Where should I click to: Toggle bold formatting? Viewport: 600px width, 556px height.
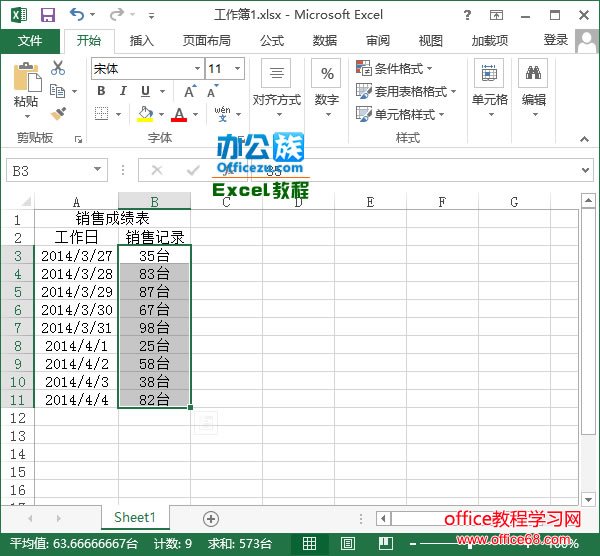click(101, 91)
